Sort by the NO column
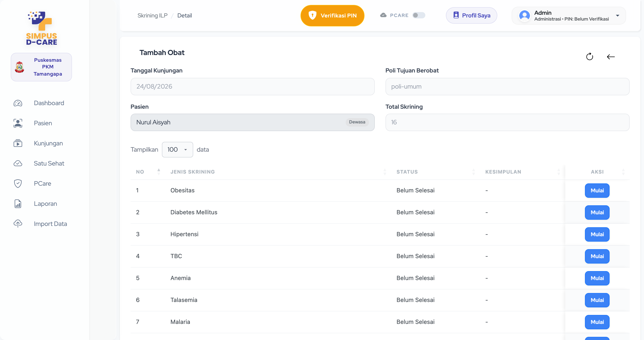 (x=159, y=172)
